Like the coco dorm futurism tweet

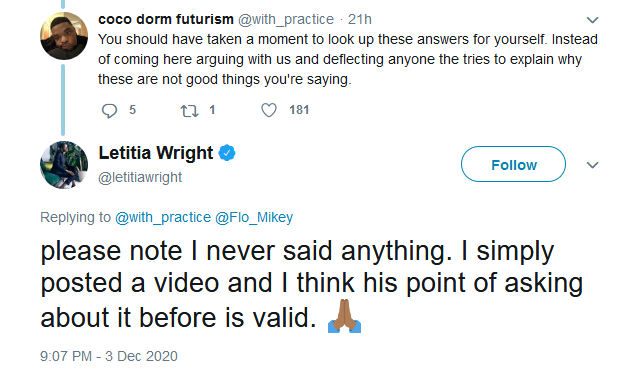269,110
